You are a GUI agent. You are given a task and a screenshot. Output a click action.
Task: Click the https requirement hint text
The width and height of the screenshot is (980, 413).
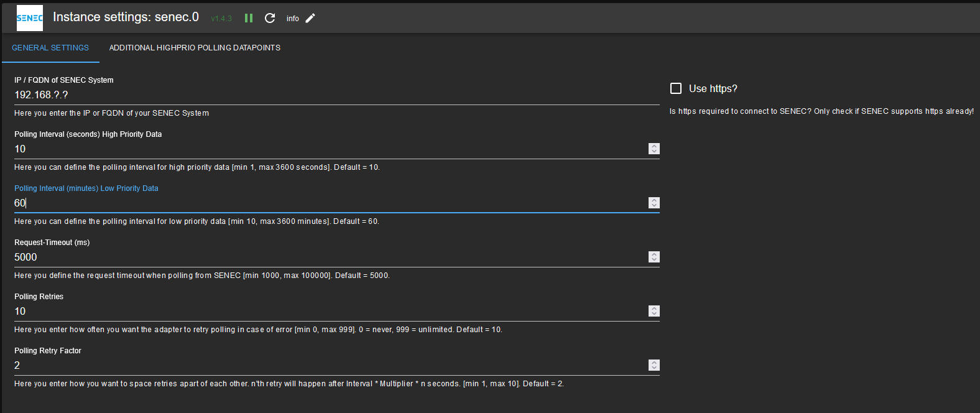point(821,111)
